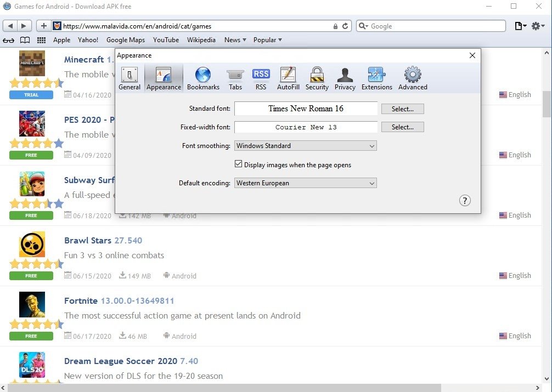Select the Appearance preferences pane
The height and width of the screenshot is (392, 552).
tap(164, 78)
